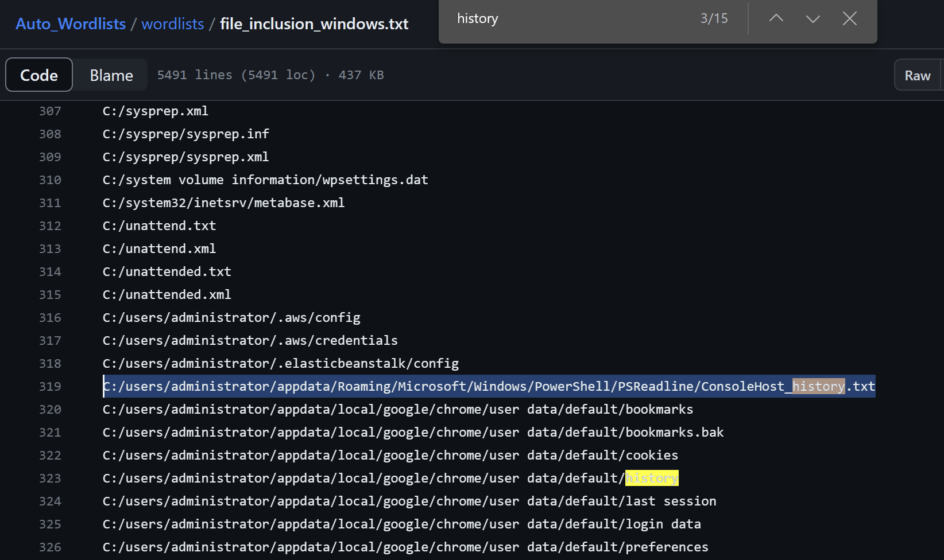The image size is (944, 560).
Task: Navigate to the wordlists folder breadcrumb
Action: [172, 24]
